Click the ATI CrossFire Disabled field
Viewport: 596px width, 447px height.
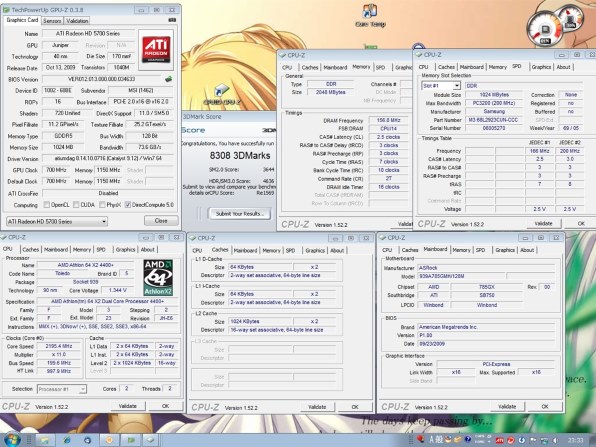[108, 193]
